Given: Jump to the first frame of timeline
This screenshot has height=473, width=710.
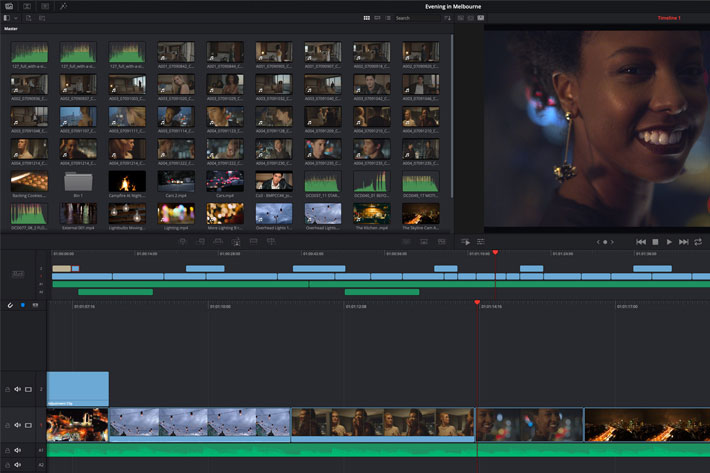Looking at the screenshot, I should coord(641,242).
